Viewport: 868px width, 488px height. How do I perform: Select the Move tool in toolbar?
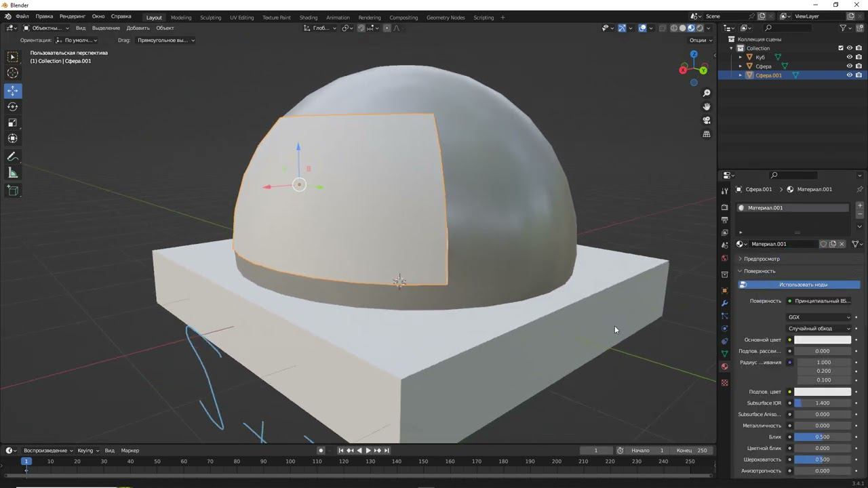point(13,91)
